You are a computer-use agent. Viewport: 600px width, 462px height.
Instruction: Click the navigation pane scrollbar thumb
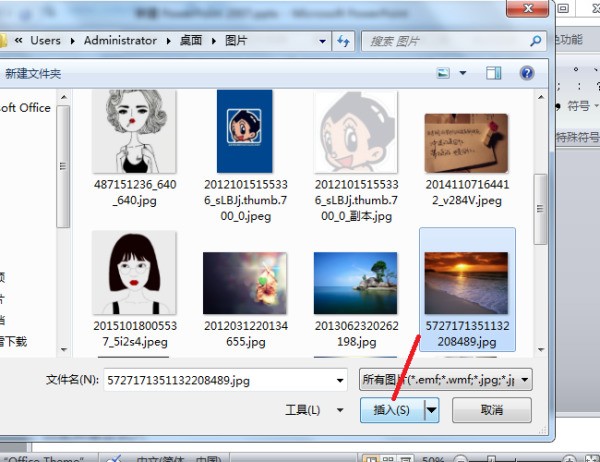click(64, 166)
